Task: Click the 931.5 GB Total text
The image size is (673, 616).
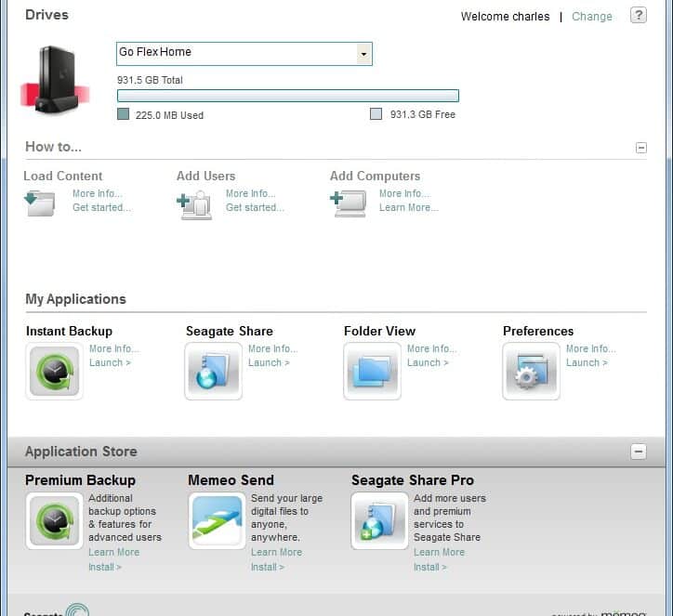Action: coord(150,80)
